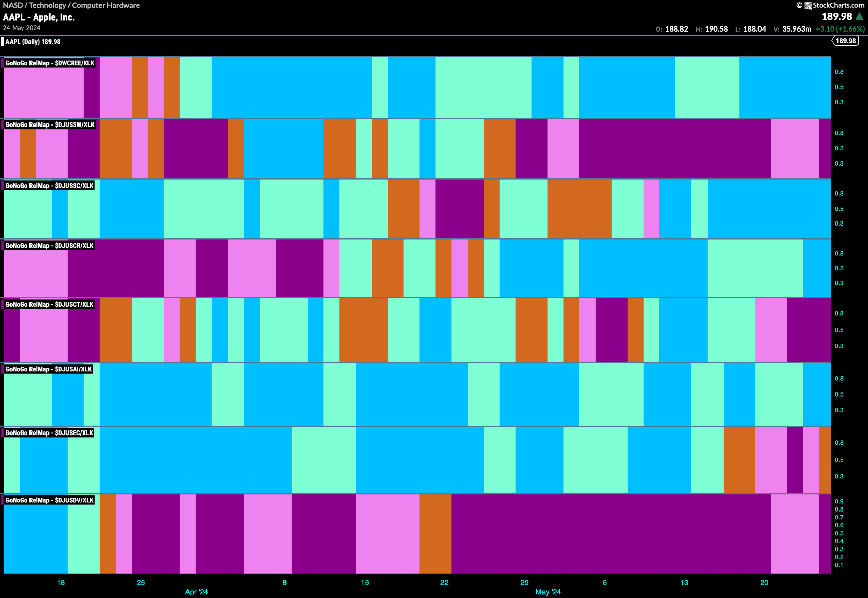Screen dimensions: 868x598
Task: Click the purple marker beside $DJUSSW/XLK label
Action: tap(3, 124)
